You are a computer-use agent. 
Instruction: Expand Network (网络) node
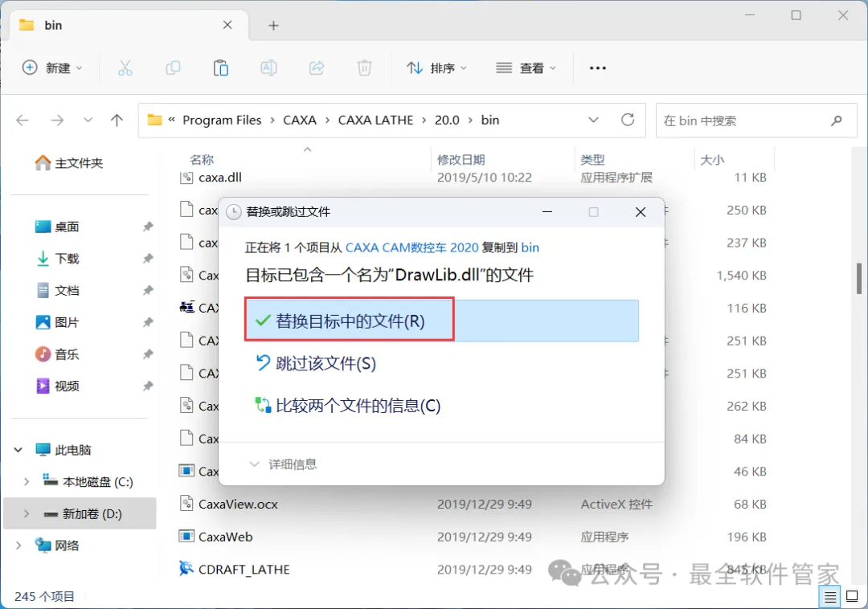(x=18, y=546)
